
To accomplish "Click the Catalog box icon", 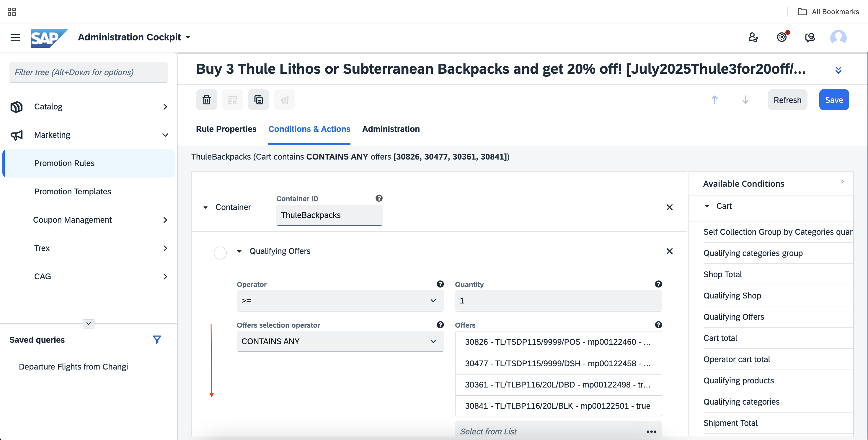I will click(x=17, y=107).
